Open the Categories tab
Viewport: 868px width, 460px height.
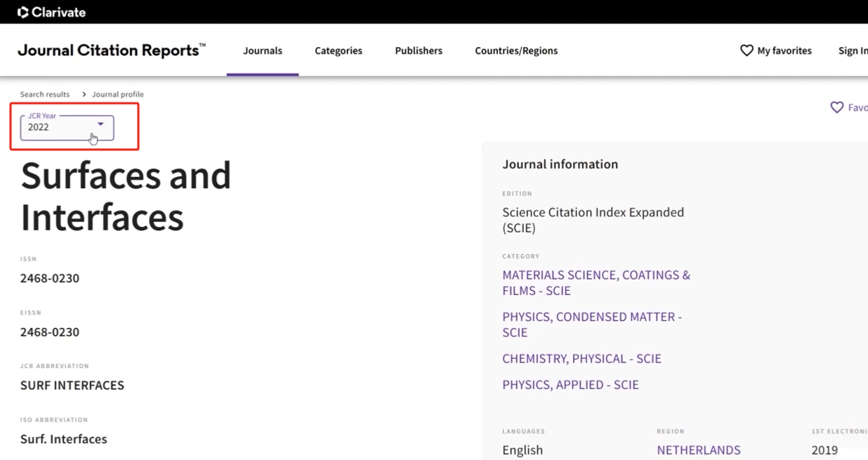pyautogui.click(x=338, y=51)
